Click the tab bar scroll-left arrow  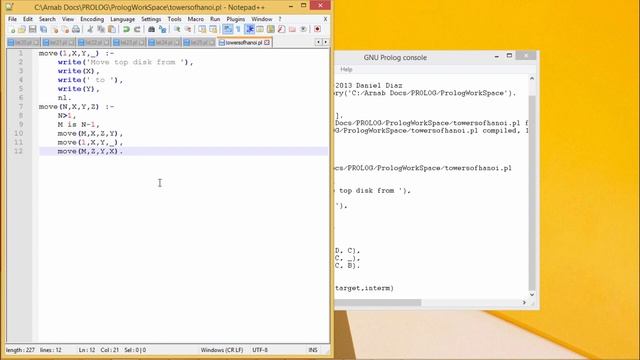(x=318, y=42)
